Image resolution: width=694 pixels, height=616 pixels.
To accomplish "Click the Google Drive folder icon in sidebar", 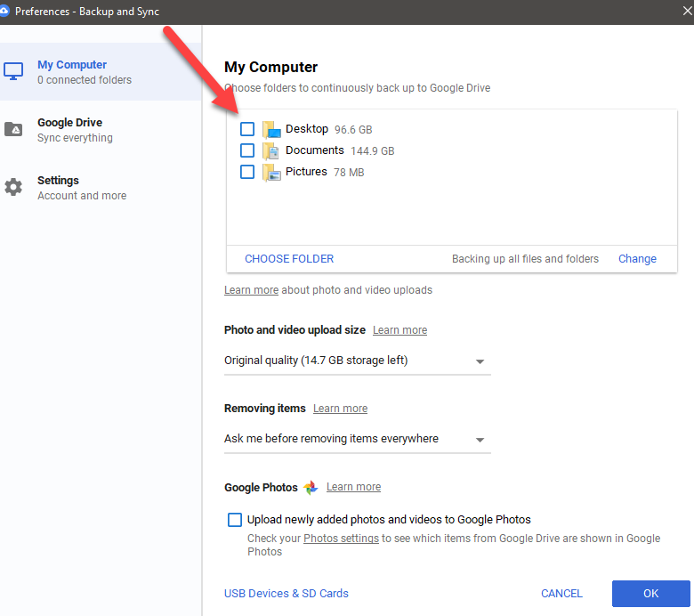I will pyautogui.click(x=13, y=129).
